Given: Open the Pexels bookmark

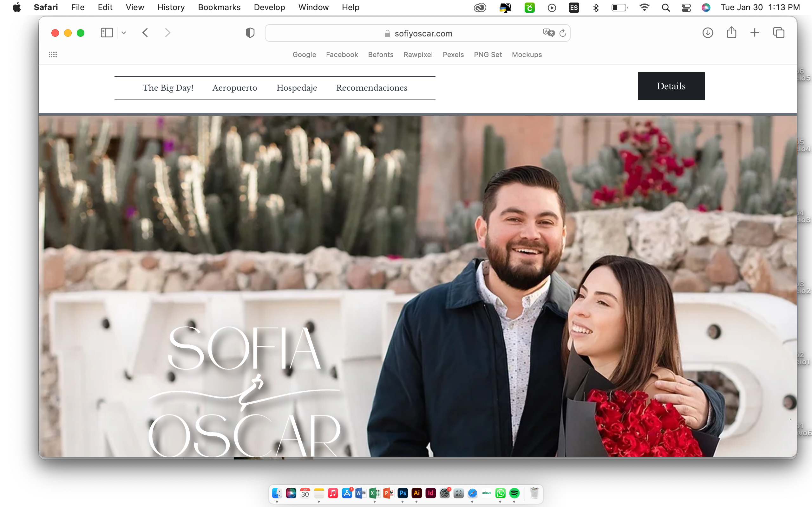Looking at the screenshot, I should coord(453,55).
